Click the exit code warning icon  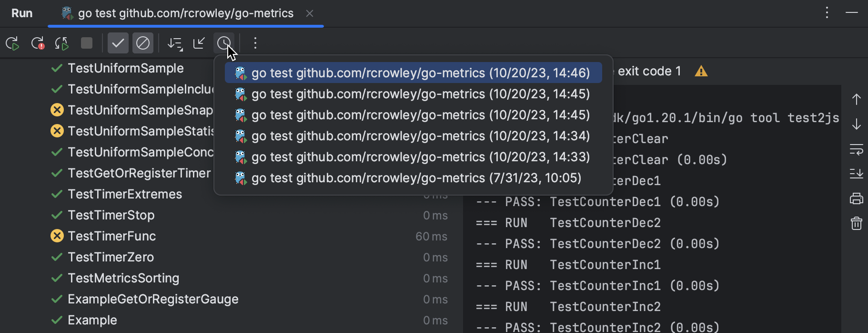coord(701,72)
